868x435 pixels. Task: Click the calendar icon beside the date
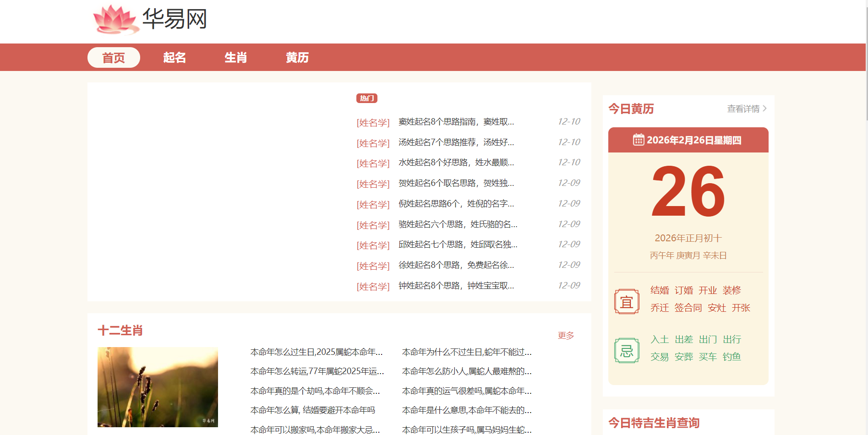point(638,140)
